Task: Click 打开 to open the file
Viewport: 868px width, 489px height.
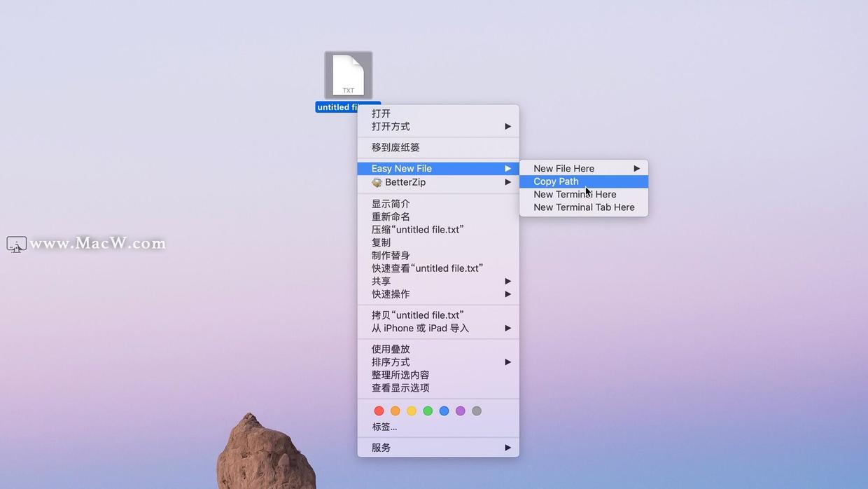Action: (x=381, y=113)
